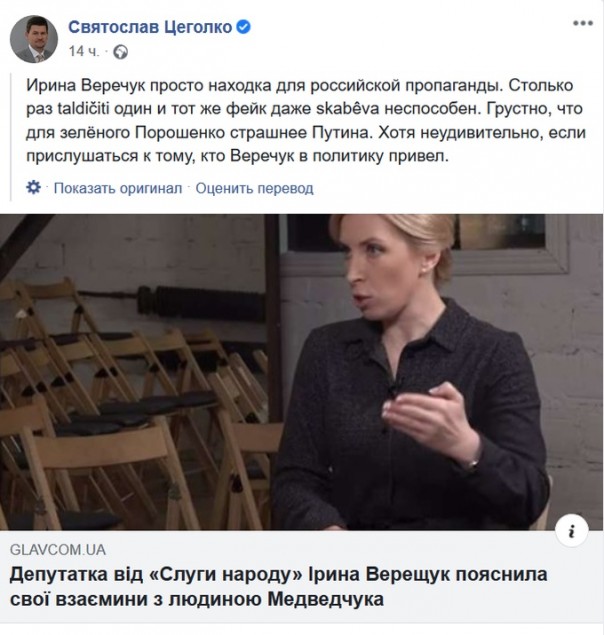Image resolution: width=604 pixels, height=635 pixels.
Task: Click the post text line 'прислушаться к тому'
Action: pos(237,156)
